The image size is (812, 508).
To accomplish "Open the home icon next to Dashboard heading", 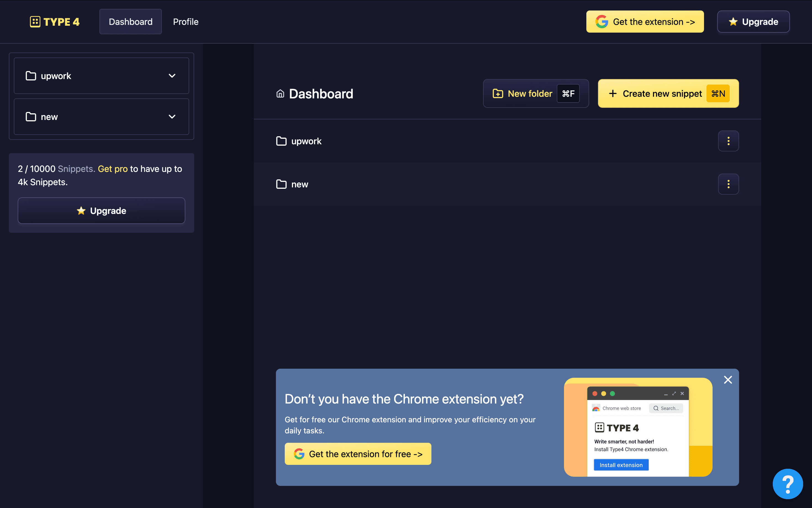I will 281,94.
